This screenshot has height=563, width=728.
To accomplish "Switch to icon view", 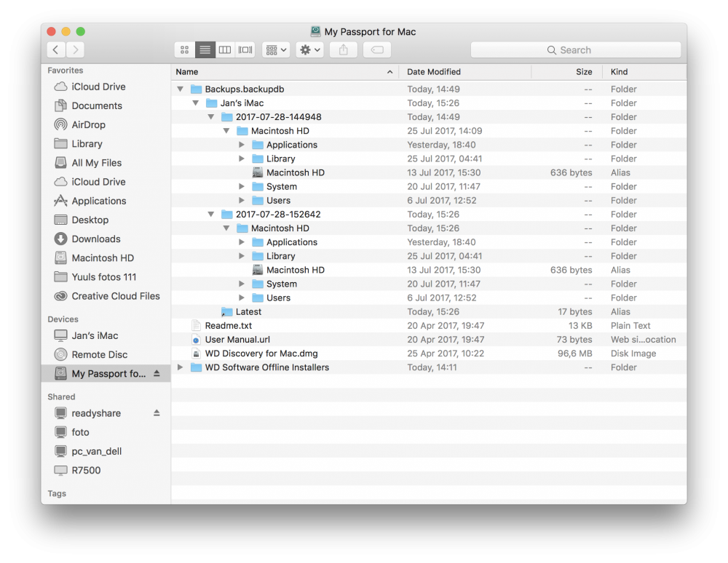I will click(184, 49).
